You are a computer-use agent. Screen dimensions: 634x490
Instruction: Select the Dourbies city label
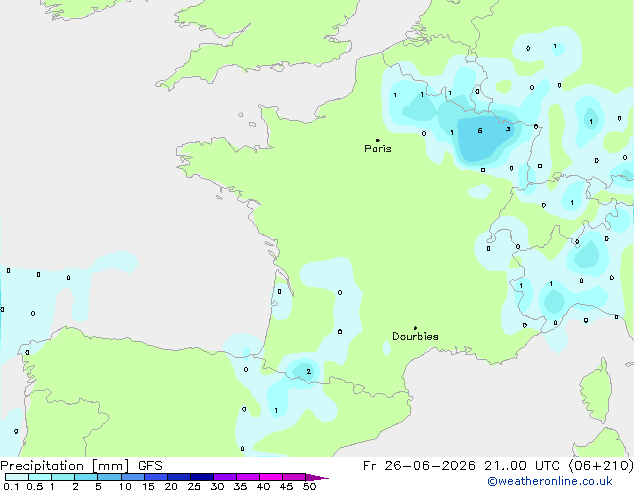(x=415, y=336)
